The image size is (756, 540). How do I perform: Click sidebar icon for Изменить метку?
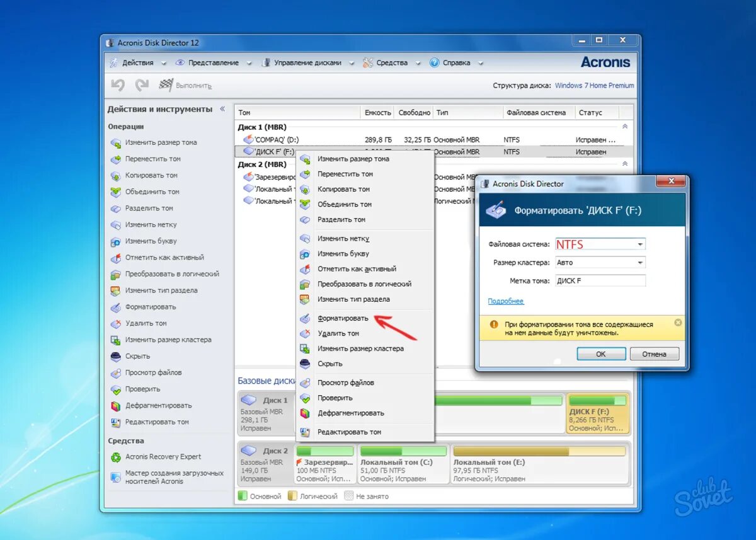(115, 225)
